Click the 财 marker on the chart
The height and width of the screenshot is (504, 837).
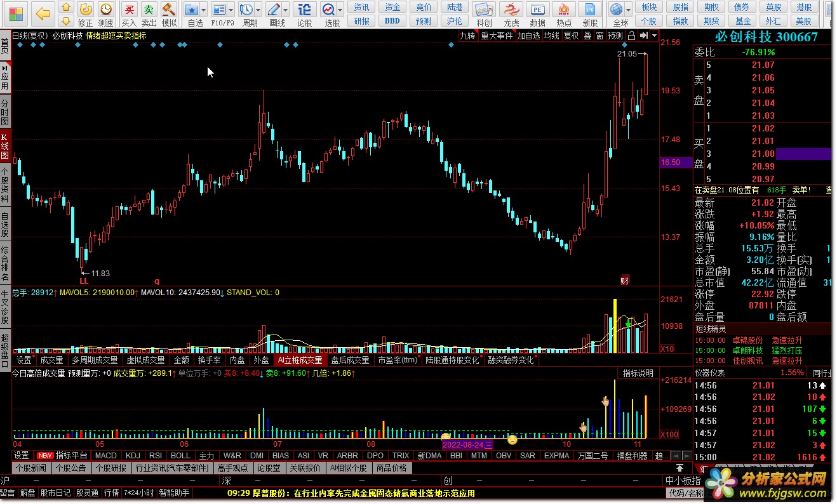click(x=625, y=281)
